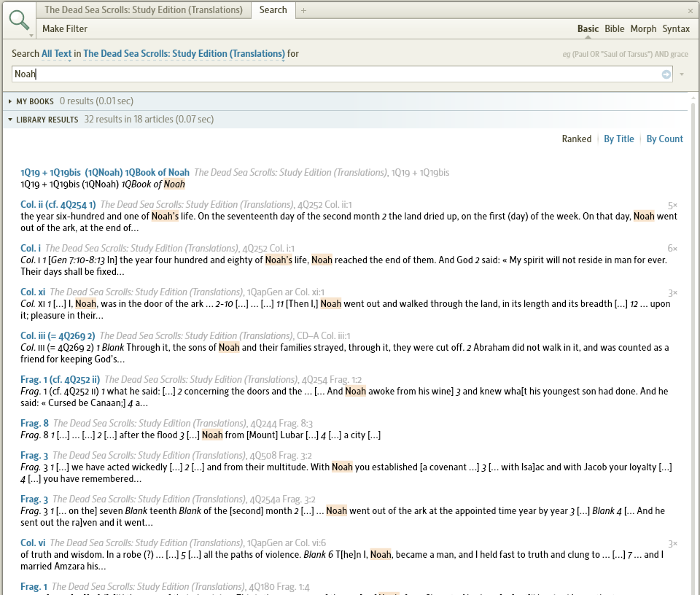
Task: Open the Frag. 1 result from 4Q180
Action: (34, 586)
